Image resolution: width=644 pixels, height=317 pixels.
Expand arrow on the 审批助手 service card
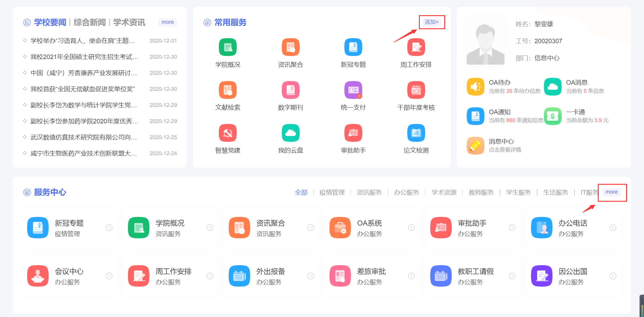[x=512, y=228]
